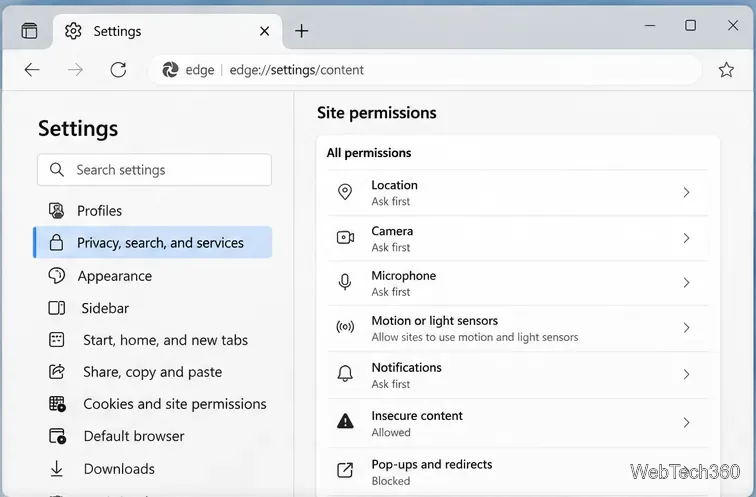Expand Insecure content with its chevron
This screenshot has width=756, height=497.
(x=686, y=423)
